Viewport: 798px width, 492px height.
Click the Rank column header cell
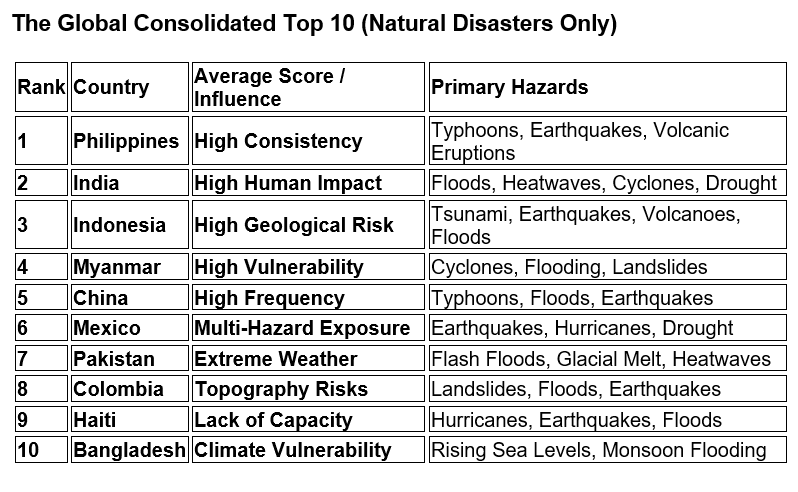click(41, 87)
